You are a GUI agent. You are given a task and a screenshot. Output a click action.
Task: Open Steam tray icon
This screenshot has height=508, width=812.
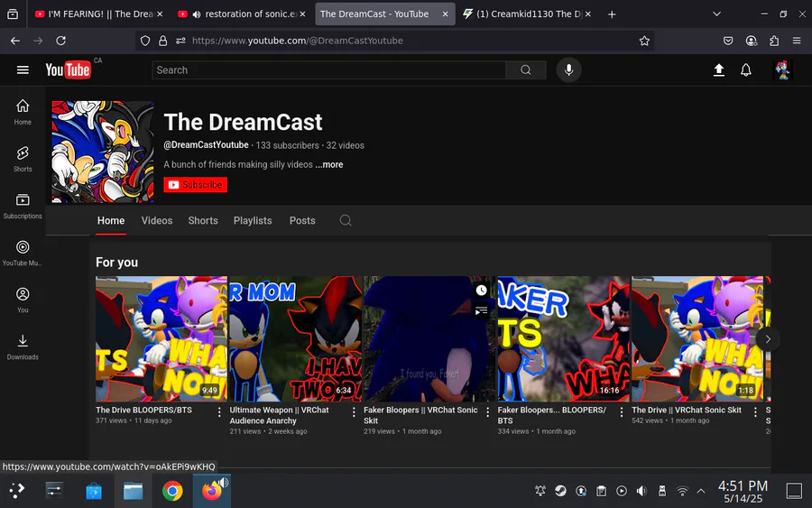point(560,490)
